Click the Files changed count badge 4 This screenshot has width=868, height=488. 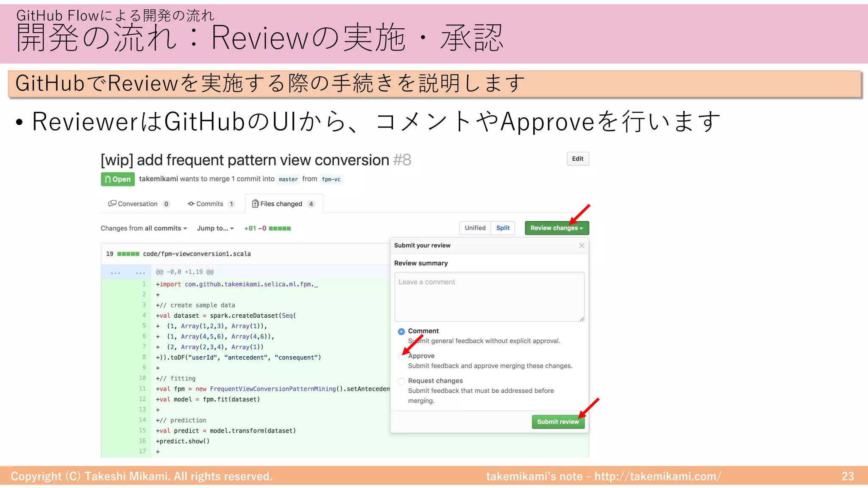tap(311, 204)
